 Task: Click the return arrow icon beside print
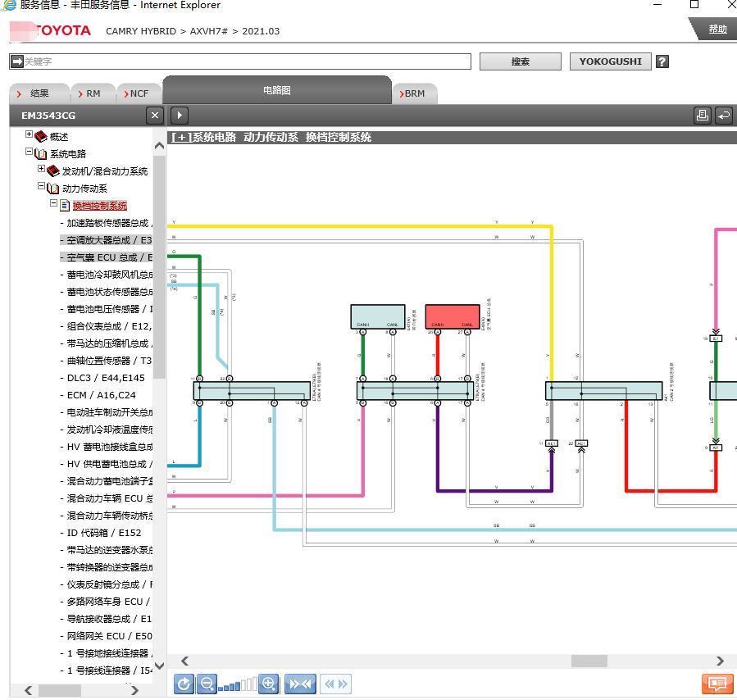click(x=724, y=115)
